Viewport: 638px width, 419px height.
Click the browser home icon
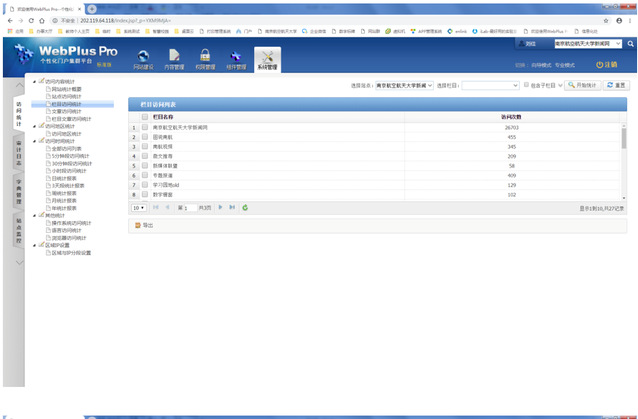pyautogui.click(x=42, y=20)
